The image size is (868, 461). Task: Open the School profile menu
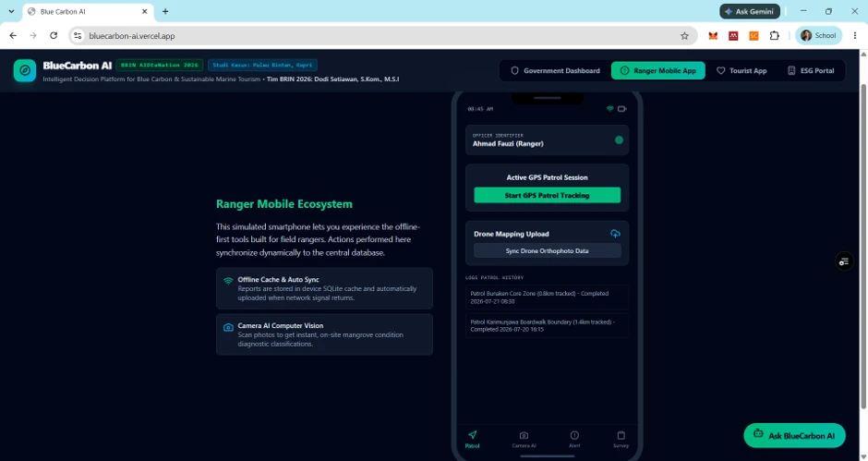pyautogui.click(x=819, y=35)
